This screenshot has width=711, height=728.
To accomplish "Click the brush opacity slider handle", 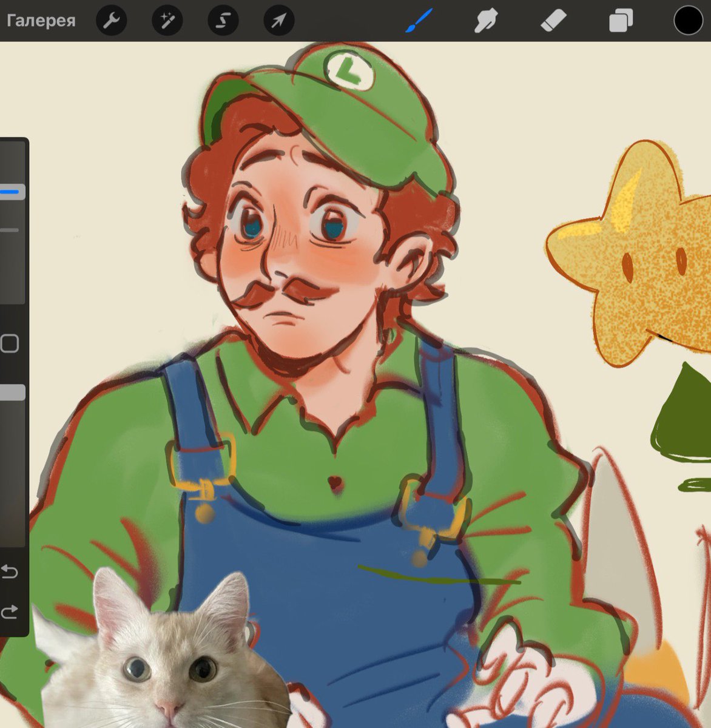I will (12, 393).
